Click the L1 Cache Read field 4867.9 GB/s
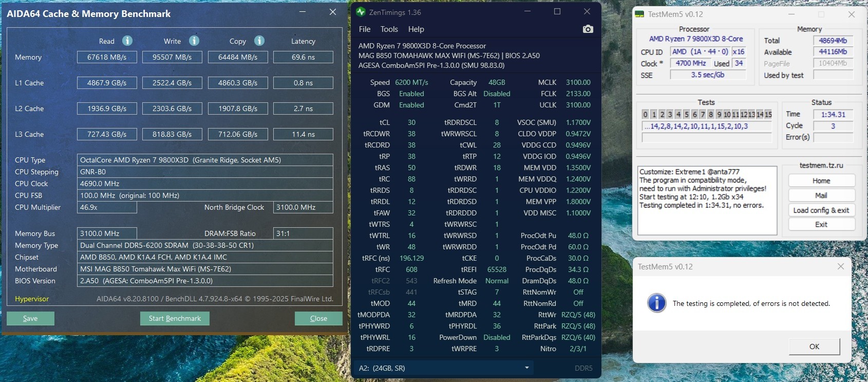This screenshot has height=382, width=868. (x=107, y=83)
